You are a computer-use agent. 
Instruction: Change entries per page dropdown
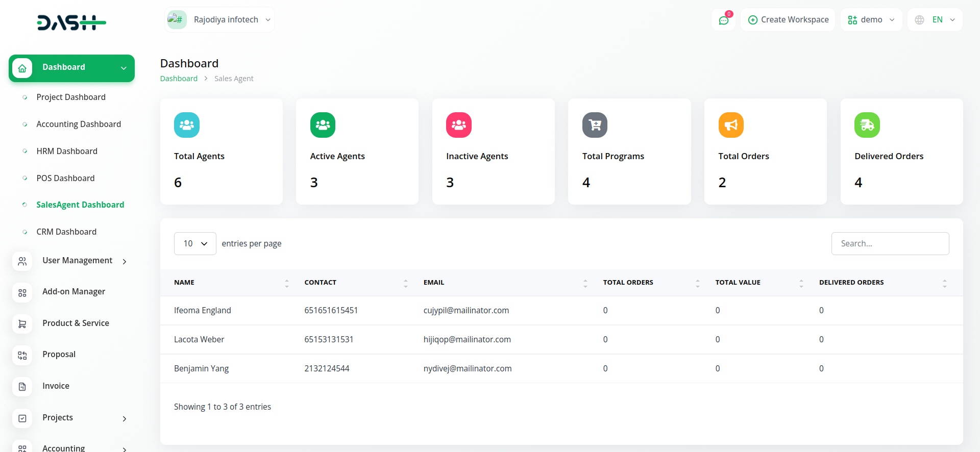point(195,244)
